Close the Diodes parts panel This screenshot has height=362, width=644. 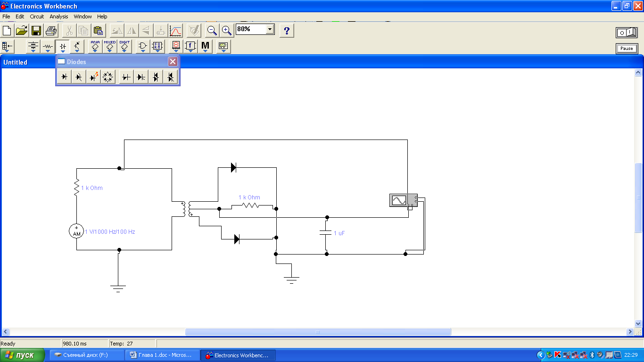coord(173,62)
